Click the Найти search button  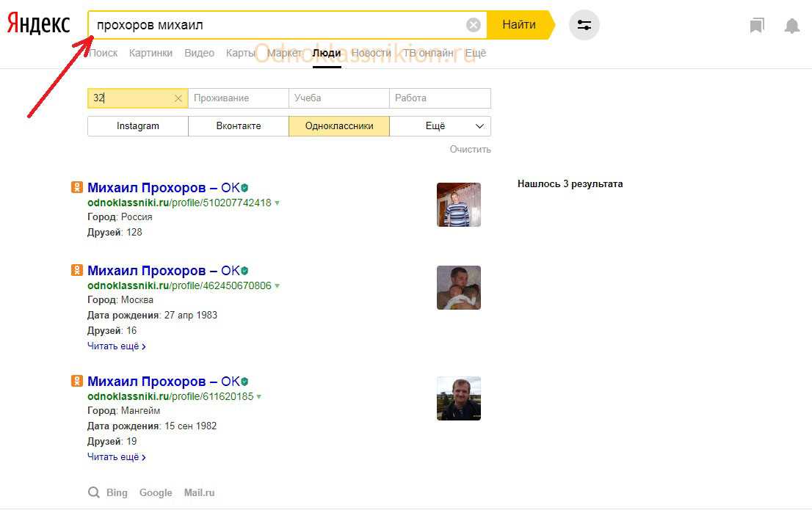tap(519, 24)
